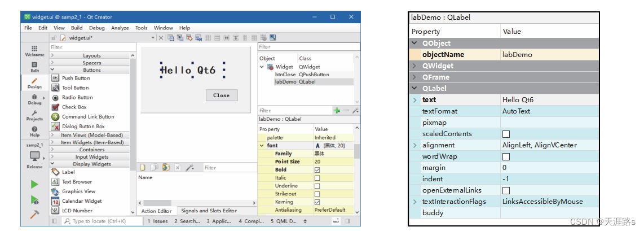Toggle the Bold font checkbox
Image resolution: width=644 pixels, height=231 pixels.
tap(317, 170)
